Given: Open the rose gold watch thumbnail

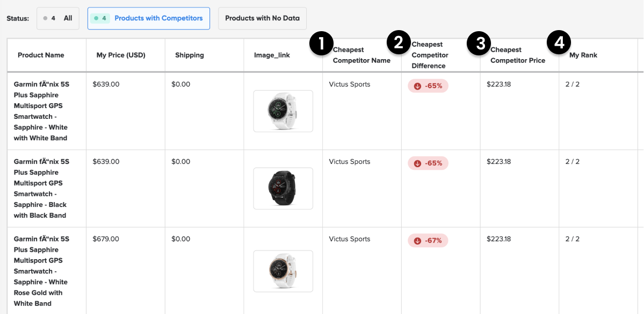Looking at the screenshot, I should (x=283, y=271).
